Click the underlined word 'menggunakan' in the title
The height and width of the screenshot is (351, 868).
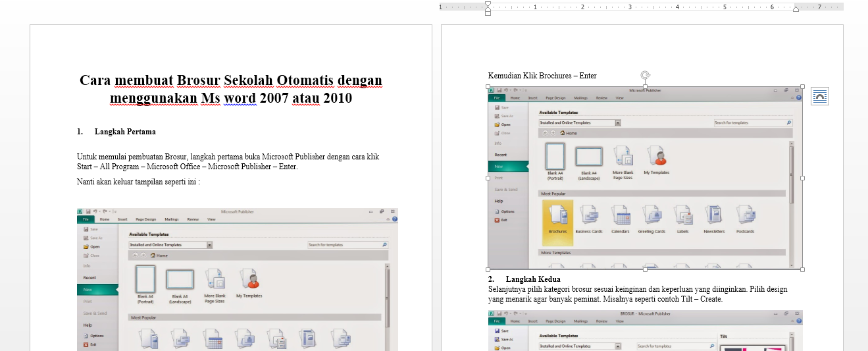coord(153,98)
